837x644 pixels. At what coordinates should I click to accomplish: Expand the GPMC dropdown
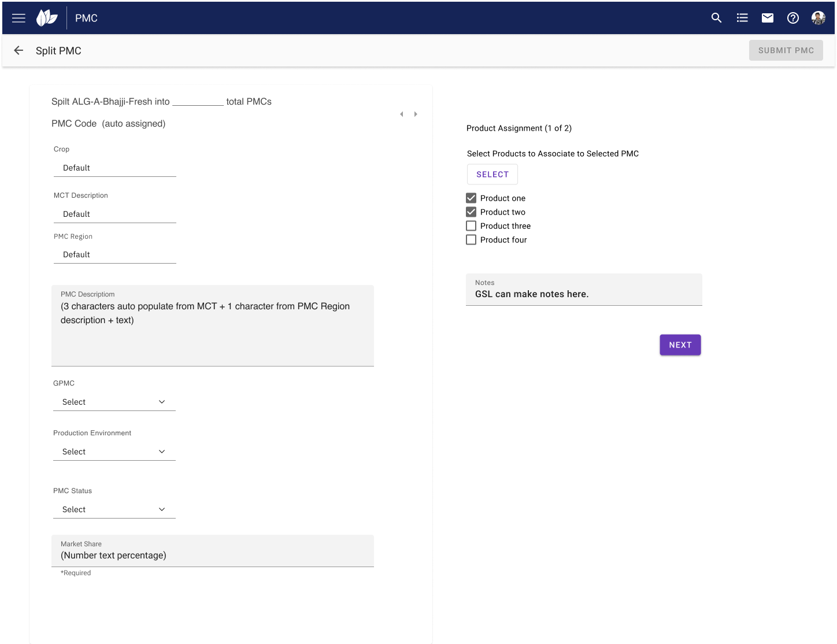click(114, 402)
